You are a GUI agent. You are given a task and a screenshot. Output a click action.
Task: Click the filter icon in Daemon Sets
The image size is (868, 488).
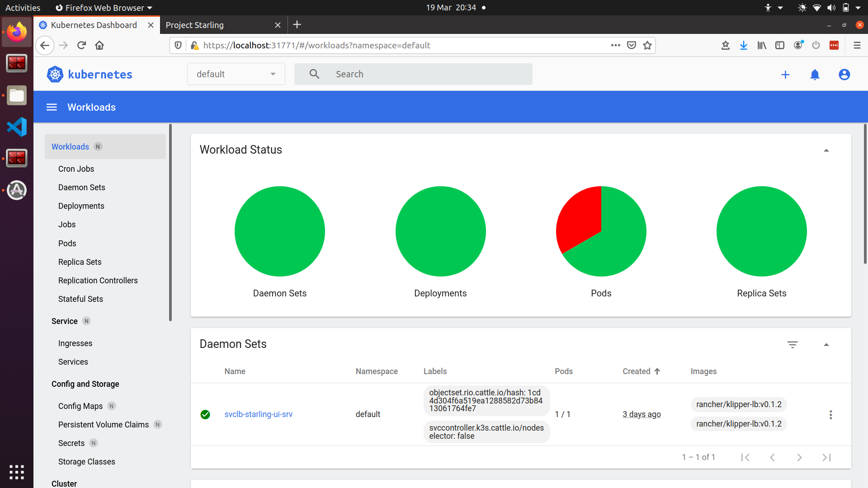click(792, 344)
